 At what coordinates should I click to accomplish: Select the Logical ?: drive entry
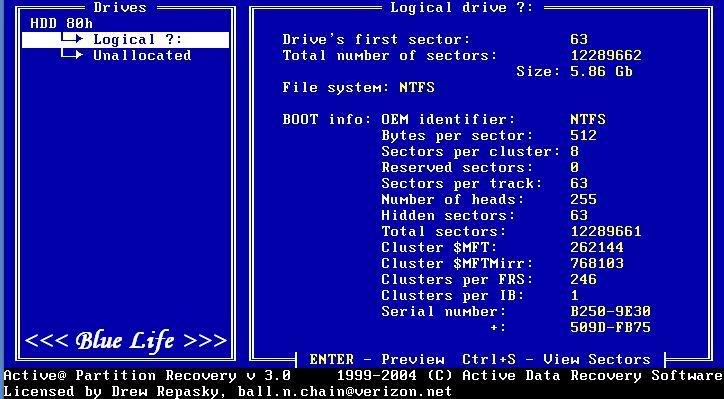pos(125,40)
